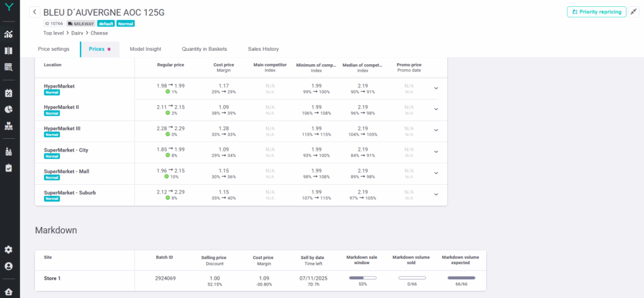Open the columns view sidebar icon
The width and height of the screenshot is (644, 298).
click(x=9, y=51)
